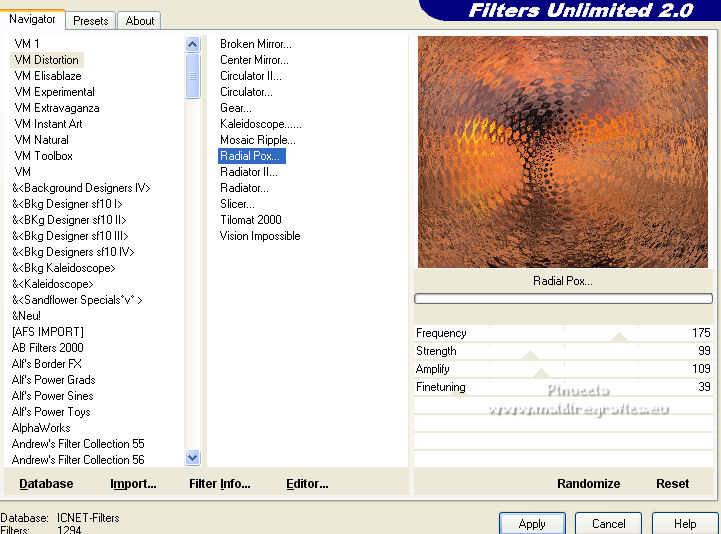721x534 pixels.
Task: Choose &<Bkg Designer sf10 I> category
Action: [x=67, y=204]
